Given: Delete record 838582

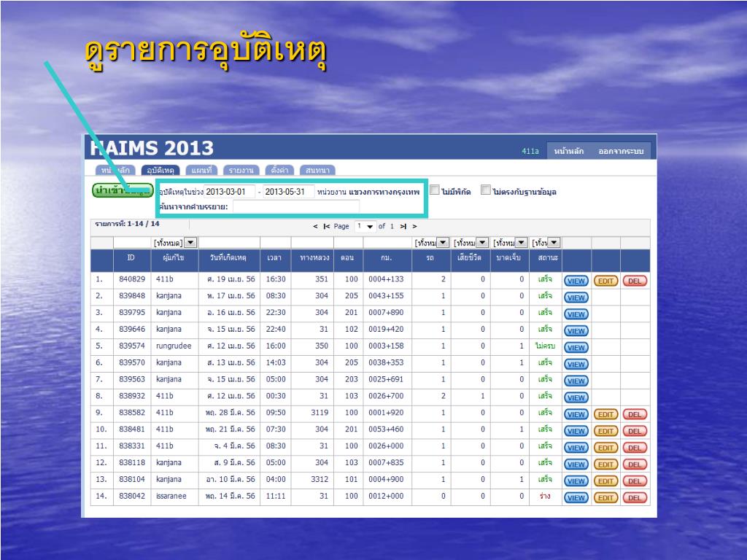Looking at the screenshot, I should [x=635, y=414].
